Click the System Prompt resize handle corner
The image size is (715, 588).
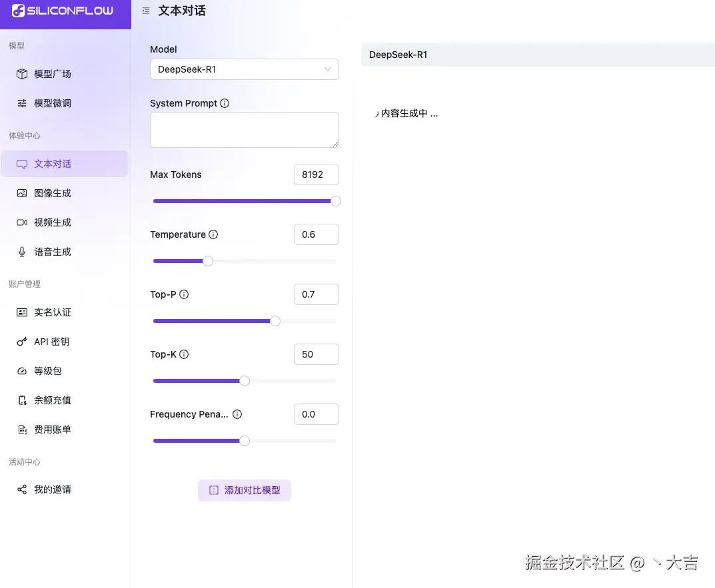336,144
